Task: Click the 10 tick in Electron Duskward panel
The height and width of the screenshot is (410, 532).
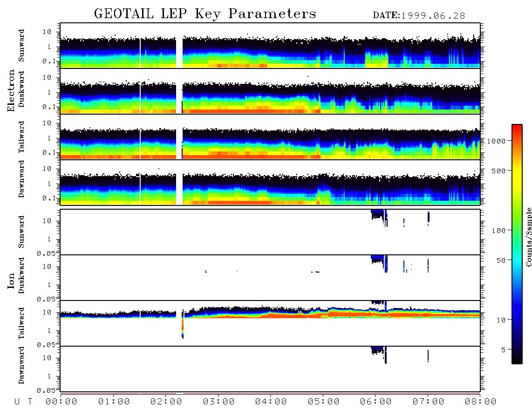Action: coord(47,77)
